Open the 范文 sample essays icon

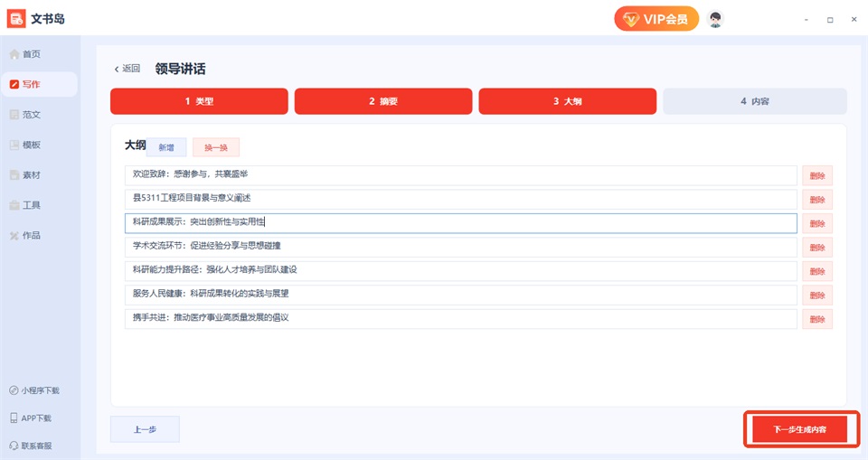tap(14, 115)
